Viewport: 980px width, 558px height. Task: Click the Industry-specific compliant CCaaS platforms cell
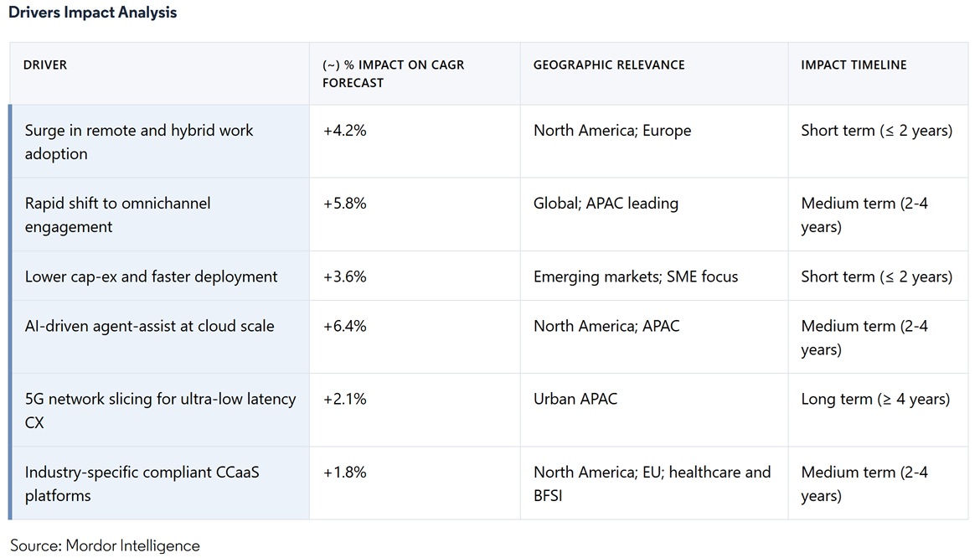click(x=142, y=483)
